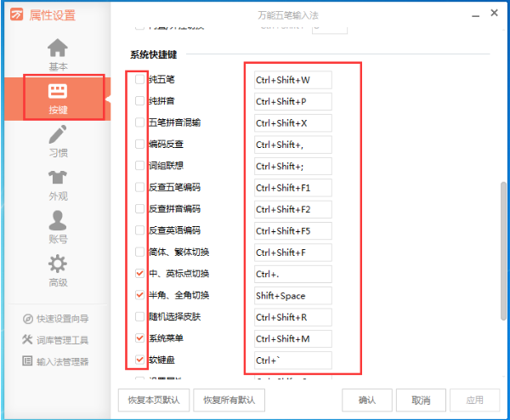Click the 属性设置 app logo icon
This screenshot has height=420, width=510.
pos(17,14)
